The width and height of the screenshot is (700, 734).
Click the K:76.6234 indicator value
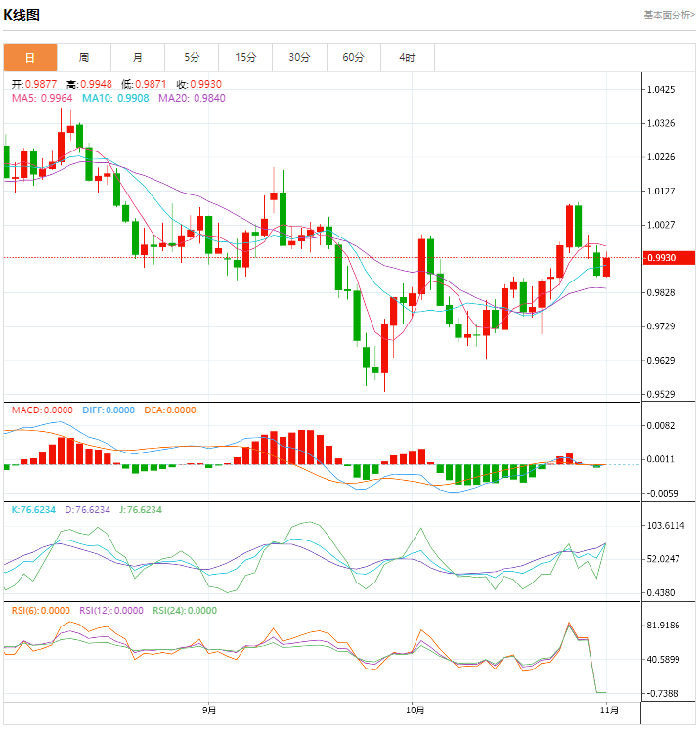(x=33, y=510)
